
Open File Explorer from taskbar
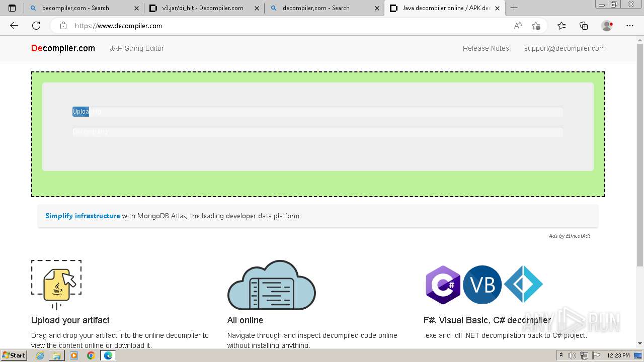tap(57, 355)
